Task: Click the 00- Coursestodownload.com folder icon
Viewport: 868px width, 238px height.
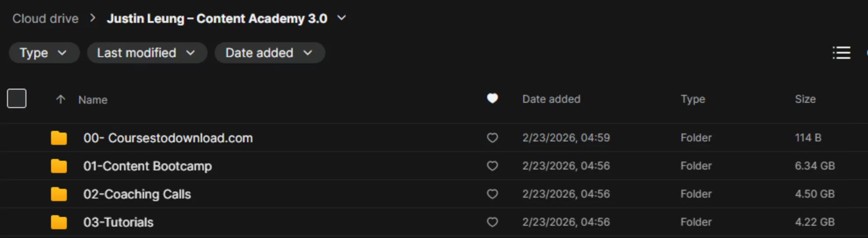Action: [x=59, y=138]
